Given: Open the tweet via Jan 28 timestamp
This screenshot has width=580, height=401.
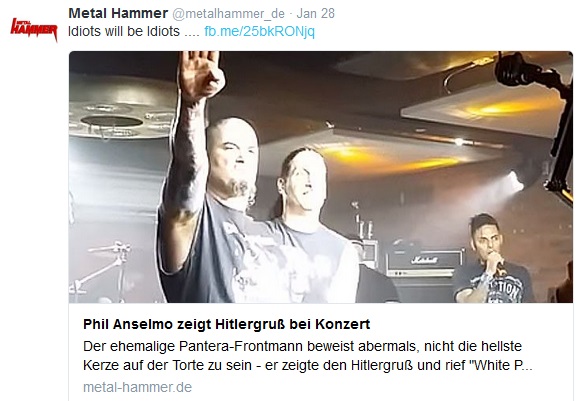Looking at the screenshot, I should coord(316,13).
